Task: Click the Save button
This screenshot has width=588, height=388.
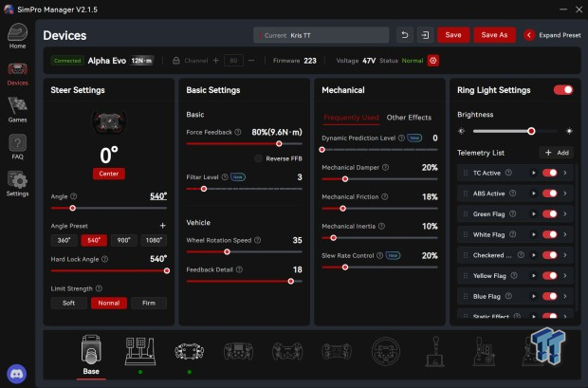Action: pyautogui.click(x=453, y=35)
